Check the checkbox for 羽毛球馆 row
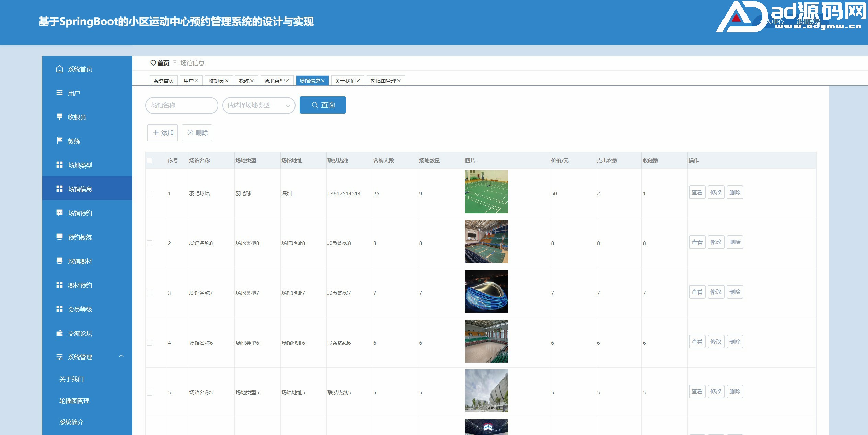 [150, 194]
